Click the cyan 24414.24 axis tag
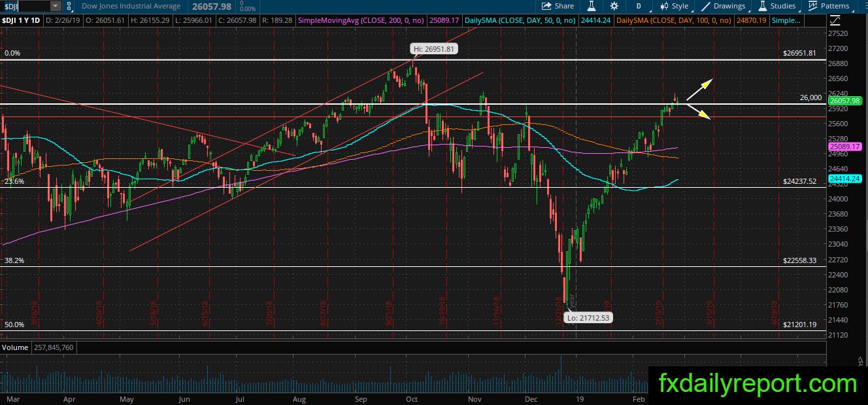The height and width of the screenshot is (405, 868). click(844, 178)
